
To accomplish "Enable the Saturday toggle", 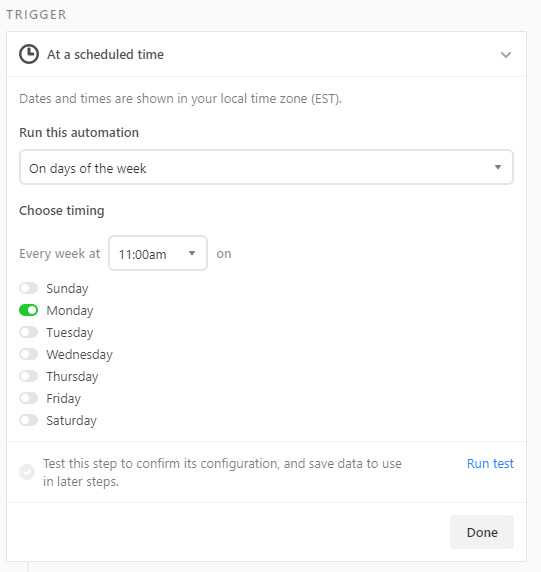I will [x=28, y=420].
